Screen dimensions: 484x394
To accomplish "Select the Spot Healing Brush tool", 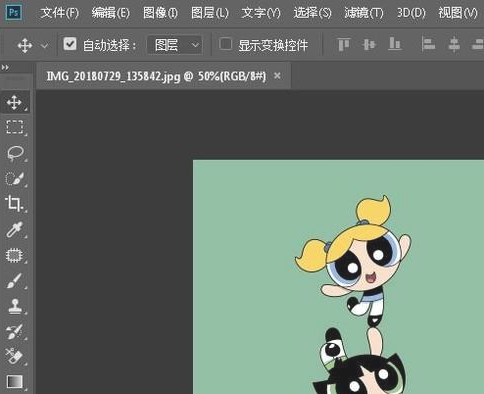I will tap(14, 255).
